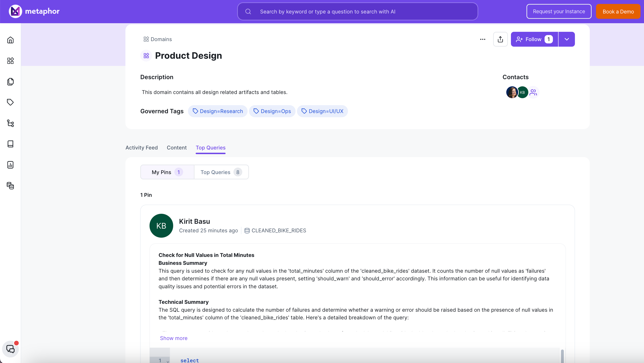Click the domain description text
Viewport: 644px width, 363px height.
[214, 92]
